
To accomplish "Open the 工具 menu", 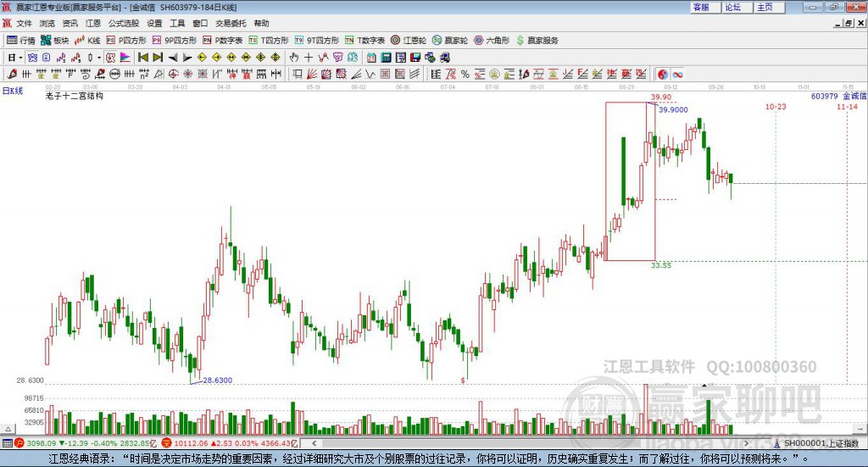I will tap(177, 23).
